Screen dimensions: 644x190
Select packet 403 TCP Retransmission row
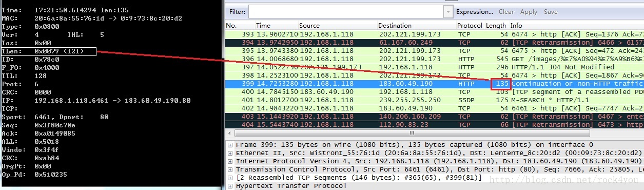pos(435,116)
